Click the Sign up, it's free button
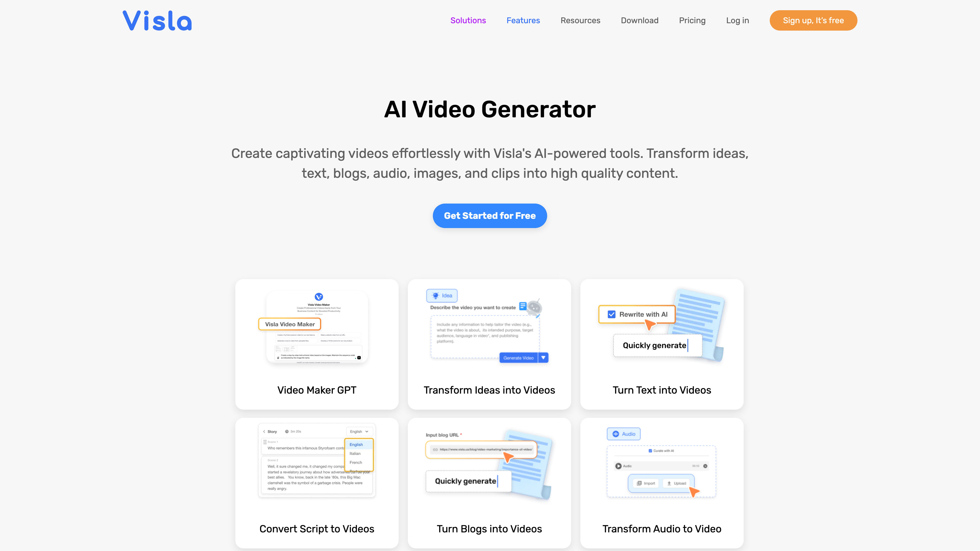 [x=813, y=20]
